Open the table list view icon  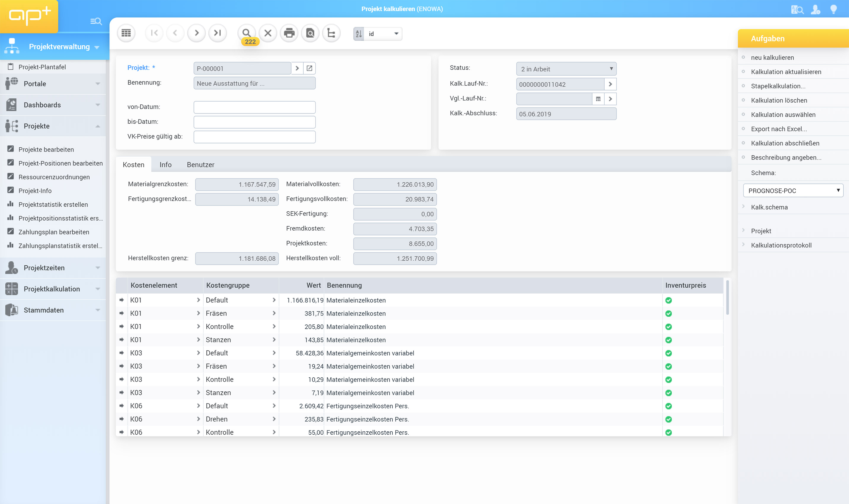pyautogui.click(x=126, y=33)
